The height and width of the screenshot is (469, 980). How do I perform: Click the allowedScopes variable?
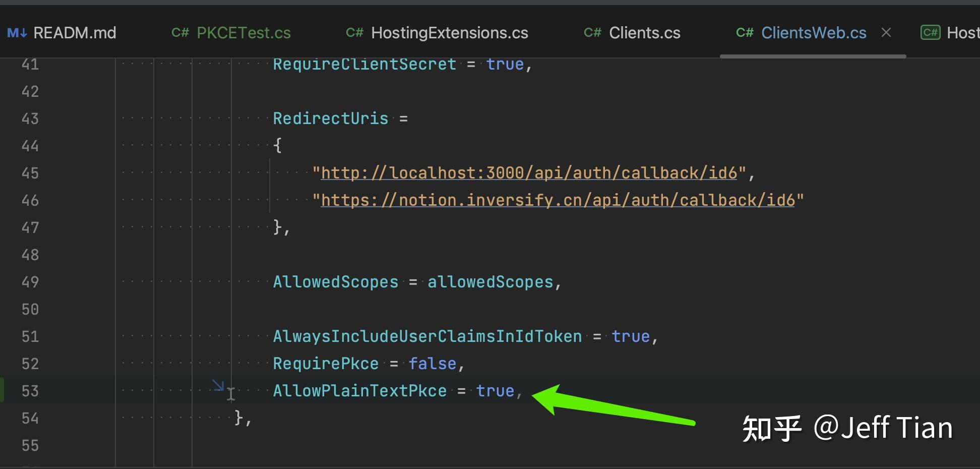click(x=491, y=282)
